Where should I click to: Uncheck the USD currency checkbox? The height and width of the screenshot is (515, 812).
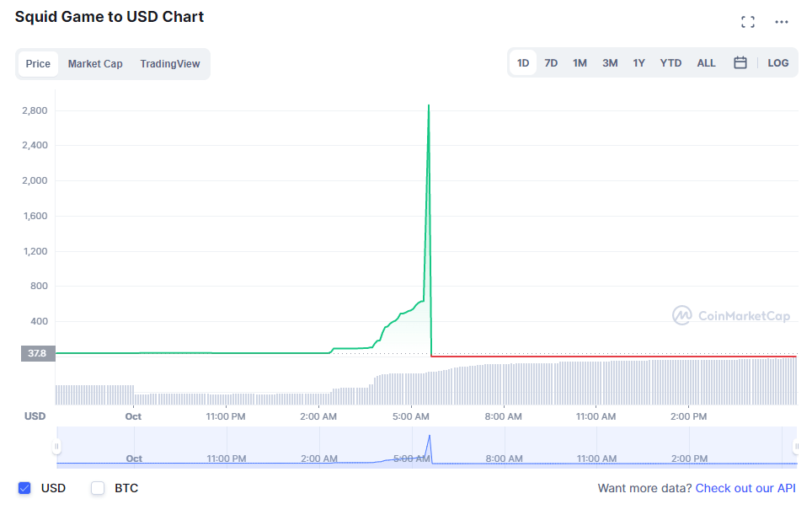pos(24,488)
